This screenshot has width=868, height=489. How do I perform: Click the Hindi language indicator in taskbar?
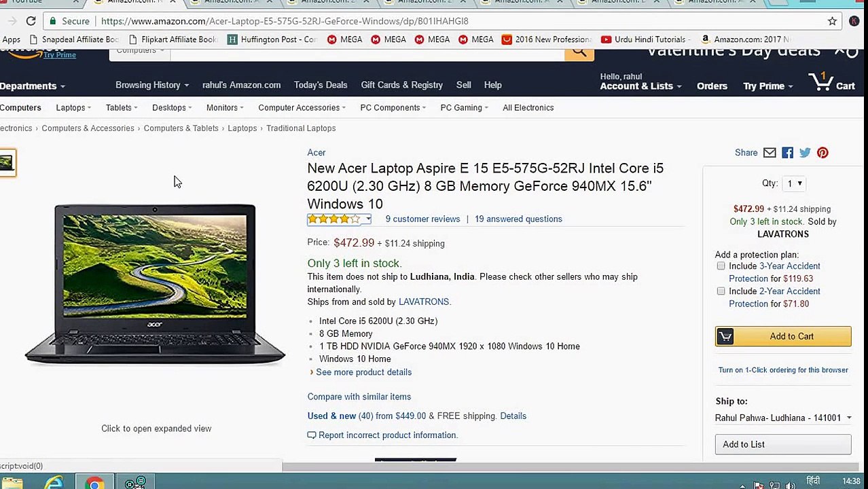812,482
